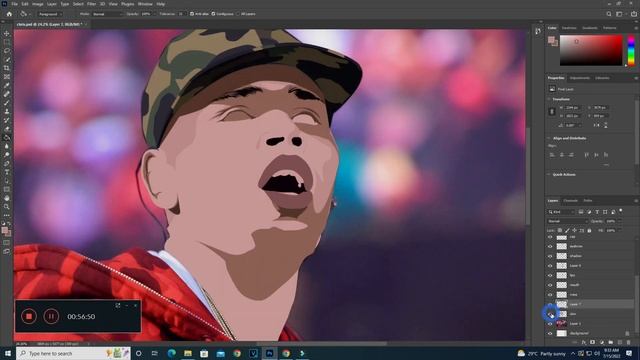
Task: Open the File menu
Action: click(x=14, y=4)
